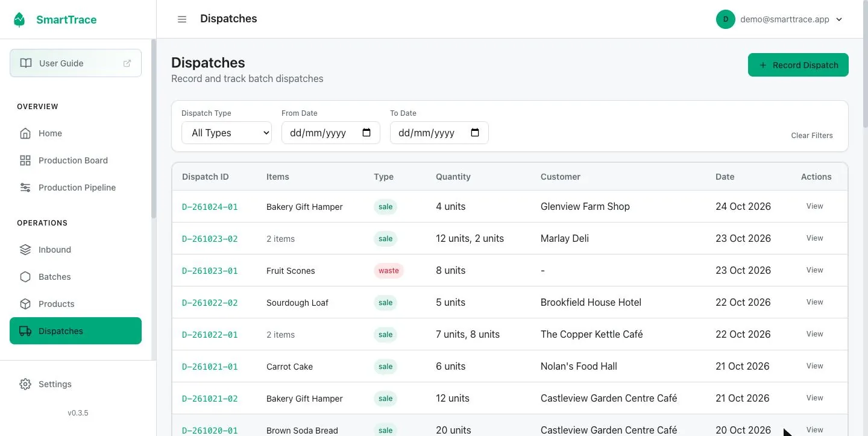868x436 pixels.
Task: Click the Customer column header
Action: tap(560, 177)
